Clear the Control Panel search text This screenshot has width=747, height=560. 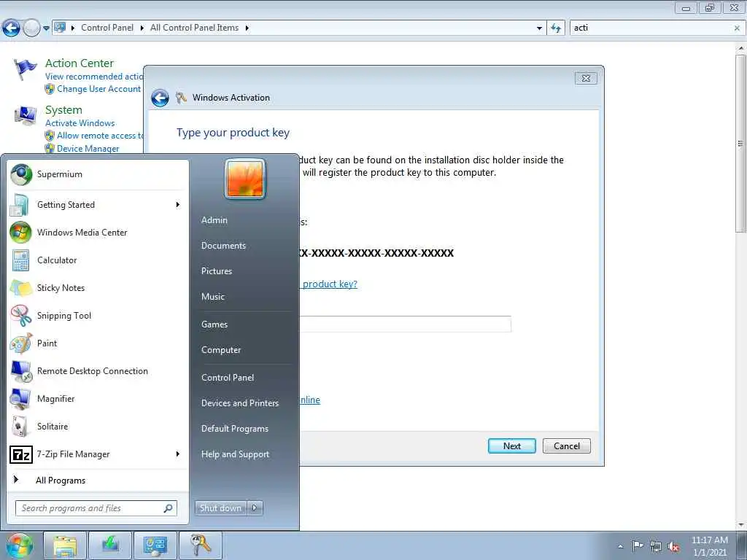pyautogui.click(x=737, y=28)
